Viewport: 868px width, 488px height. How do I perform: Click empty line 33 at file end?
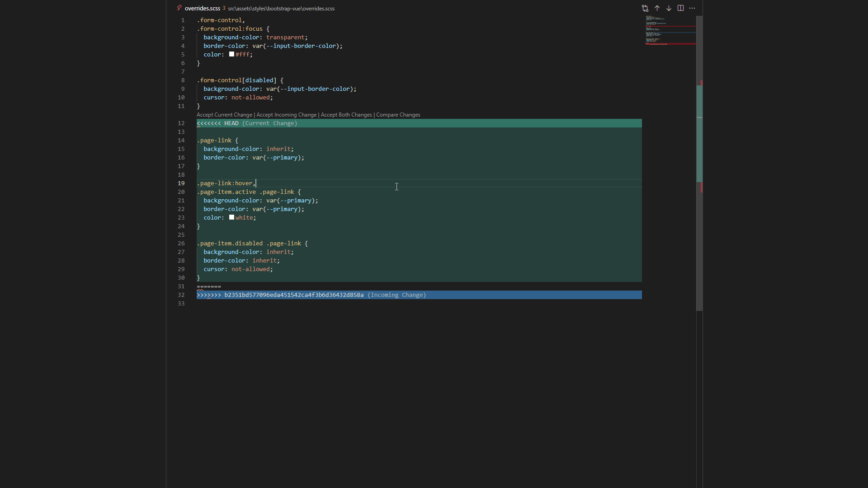[x=419, y=304]
